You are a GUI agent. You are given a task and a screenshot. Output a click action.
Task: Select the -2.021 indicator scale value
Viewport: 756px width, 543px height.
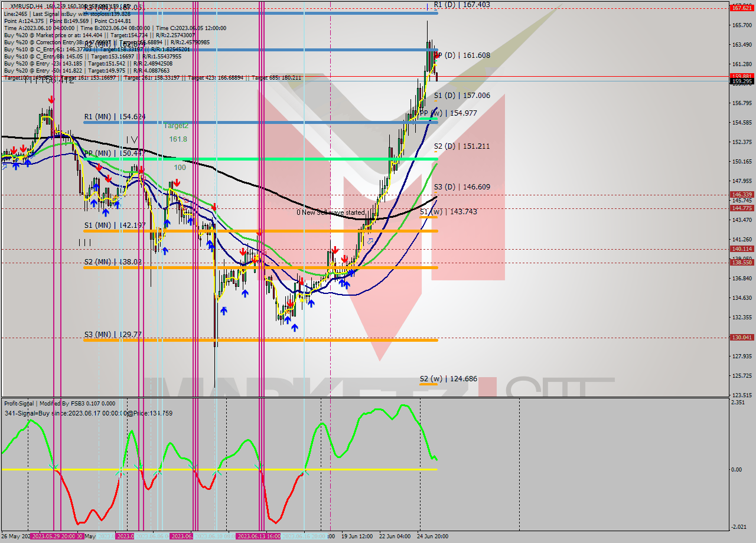click(738, 527)
